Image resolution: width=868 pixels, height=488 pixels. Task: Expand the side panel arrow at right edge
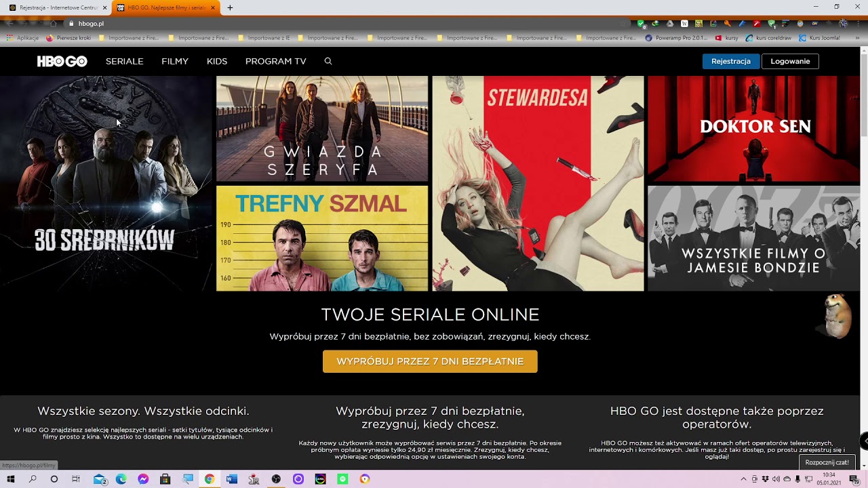coord(864,441)
